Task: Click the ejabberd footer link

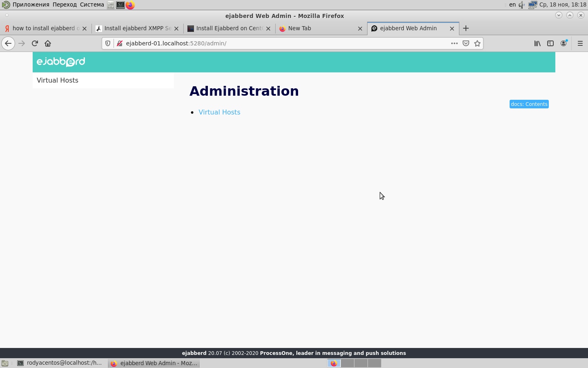Action: [194, 353]
